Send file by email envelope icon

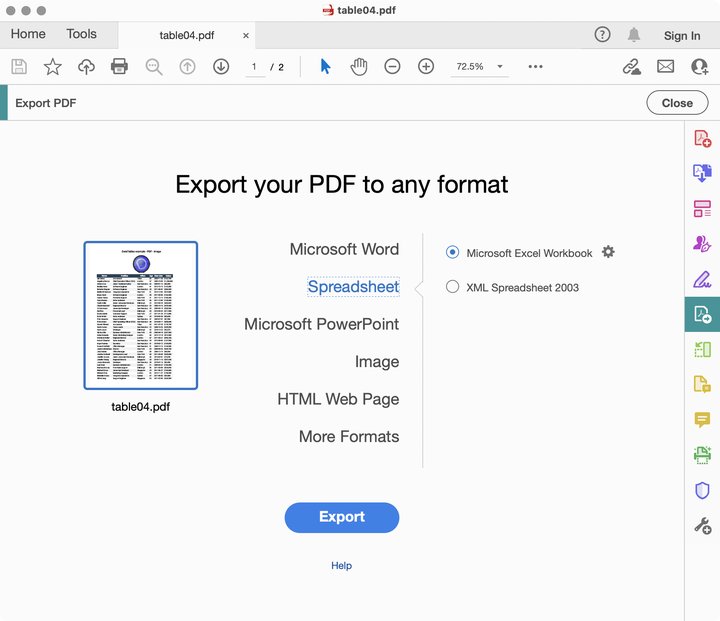665,67
